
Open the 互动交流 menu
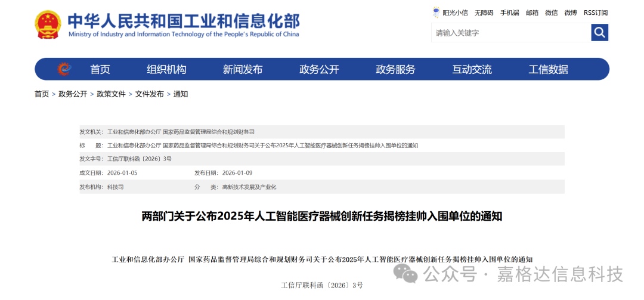point(472,69)
